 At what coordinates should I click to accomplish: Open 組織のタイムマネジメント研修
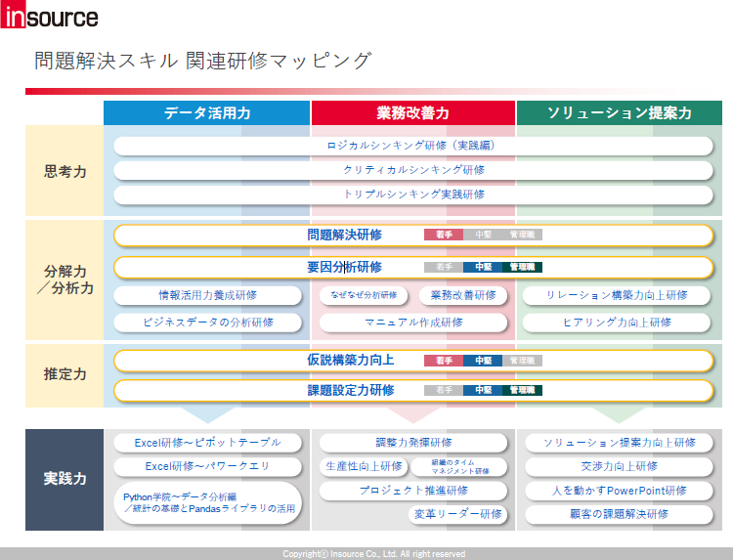(x=460, y=466)
